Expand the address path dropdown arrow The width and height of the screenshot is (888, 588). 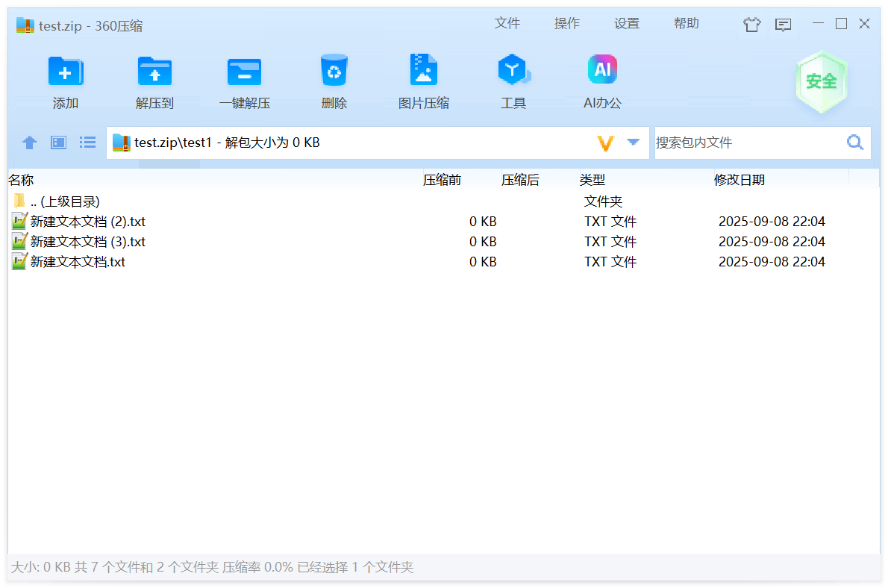tap(634, 142)
